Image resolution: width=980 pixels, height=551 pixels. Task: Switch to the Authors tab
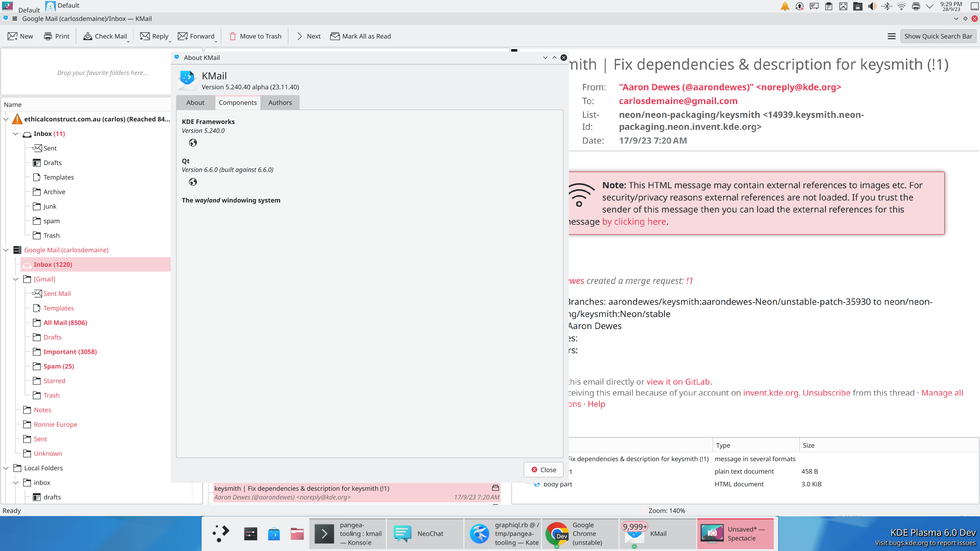[x=279, y=102]
